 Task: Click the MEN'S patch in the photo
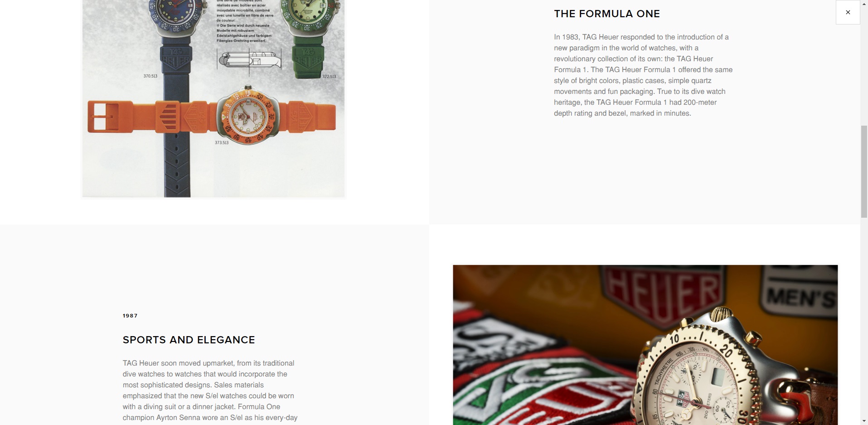pyautogui.click(x=800, y=293)
